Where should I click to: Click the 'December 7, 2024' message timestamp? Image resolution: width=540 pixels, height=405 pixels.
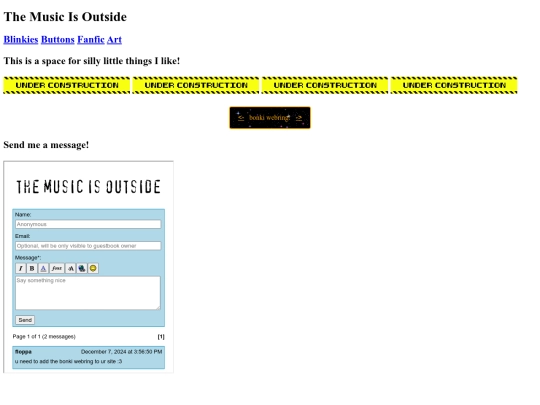122,352
